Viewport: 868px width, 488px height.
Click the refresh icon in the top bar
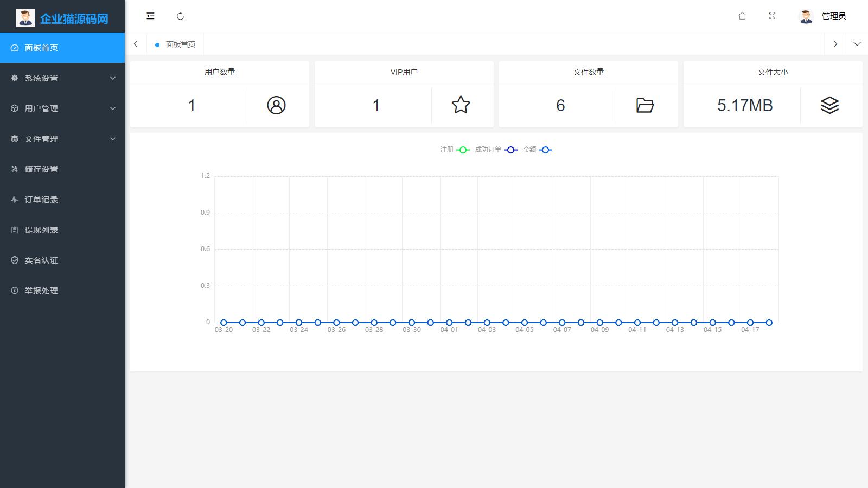[x=181, y=16]
